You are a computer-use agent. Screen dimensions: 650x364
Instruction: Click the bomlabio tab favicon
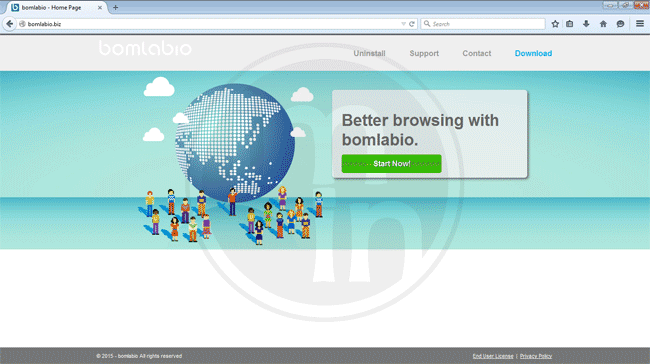pos(15,7)
